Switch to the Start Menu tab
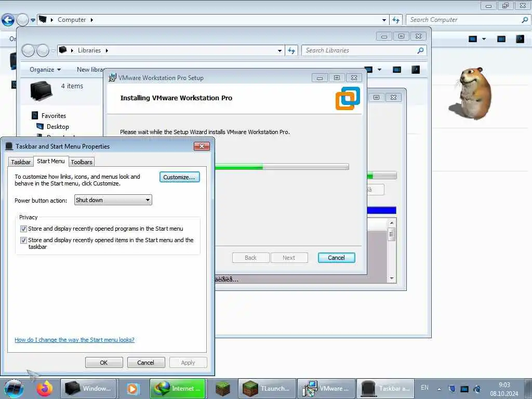Screen dimensions: 532x399 51,161
